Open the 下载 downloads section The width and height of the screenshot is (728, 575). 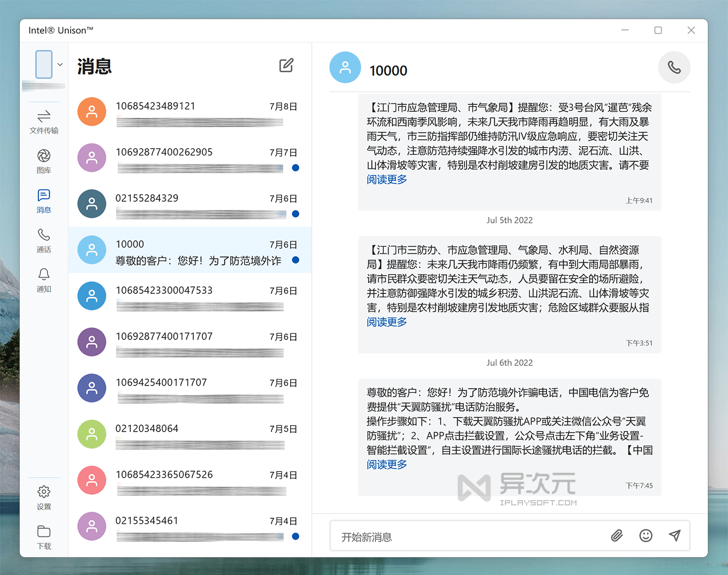click(x=44, y=536)
